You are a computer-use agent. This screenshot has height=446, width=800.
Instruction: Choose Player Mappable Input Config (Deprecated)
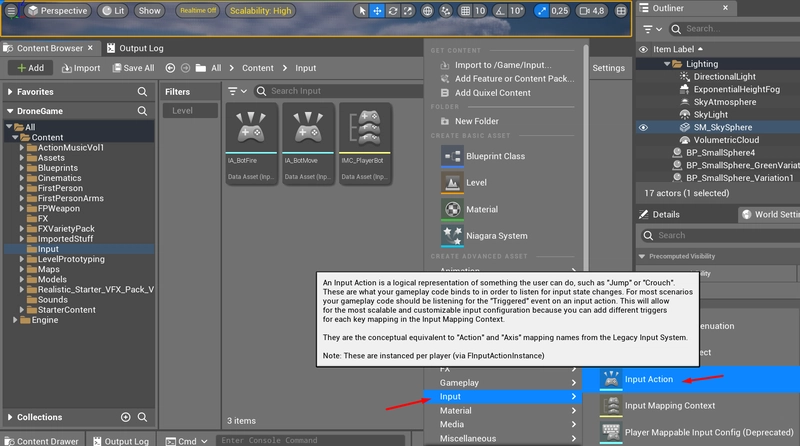pos(691,432)
